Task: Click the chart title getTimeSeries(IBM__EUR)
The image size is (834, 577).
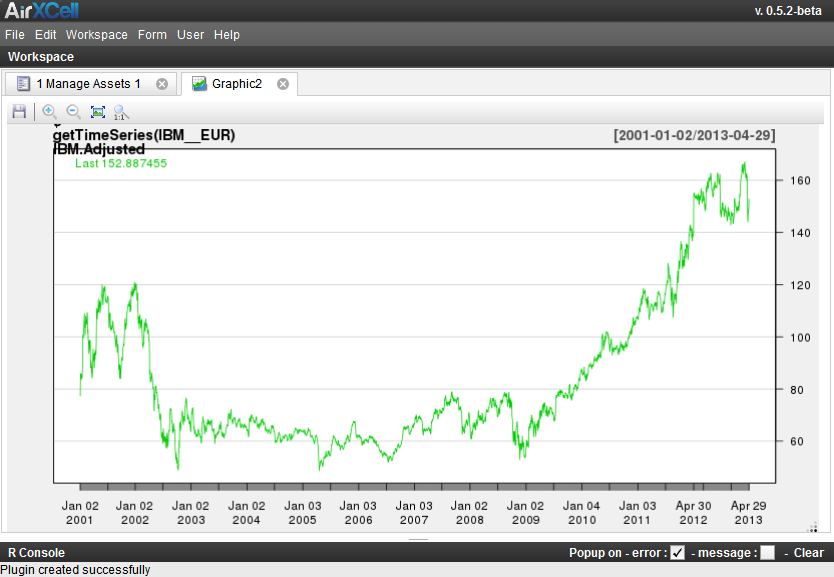Action: (144, 135)
